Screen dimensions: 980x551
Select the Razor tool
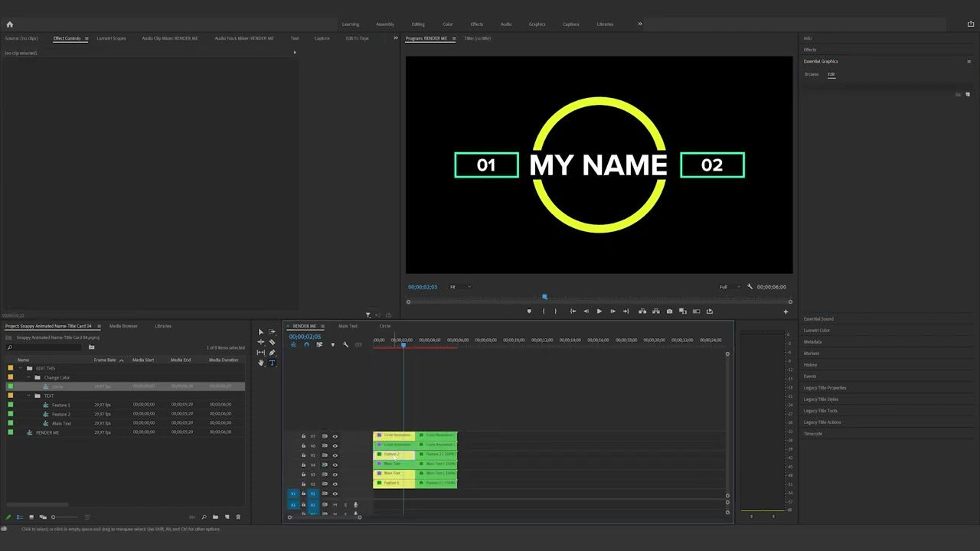272,343
